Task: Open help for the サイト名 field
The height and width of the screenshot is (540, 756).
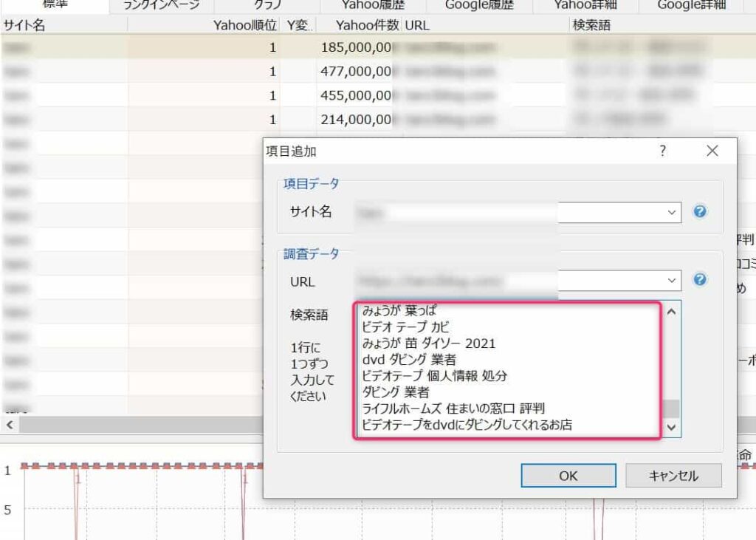Action: 700,211
